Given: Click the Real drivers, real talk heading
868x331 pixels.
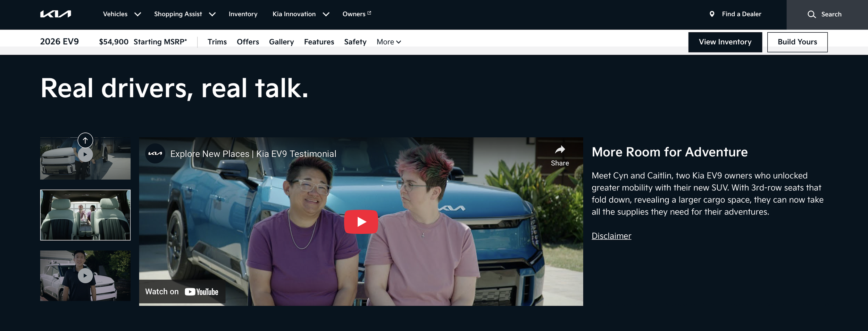Looking at the screenshot, I should pyautogui.click(x=174, y=88).
